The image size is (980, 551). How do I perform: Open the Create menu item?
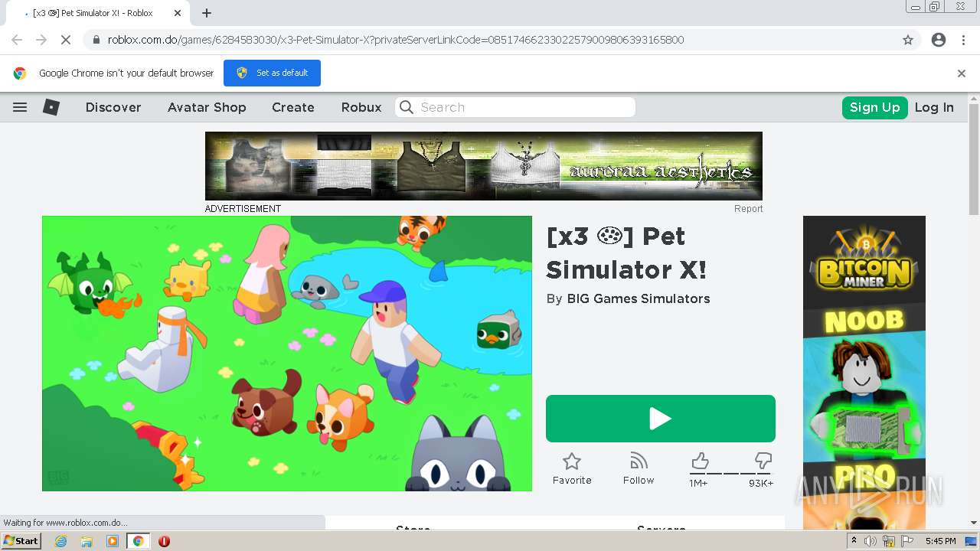(x=293, y=107)
